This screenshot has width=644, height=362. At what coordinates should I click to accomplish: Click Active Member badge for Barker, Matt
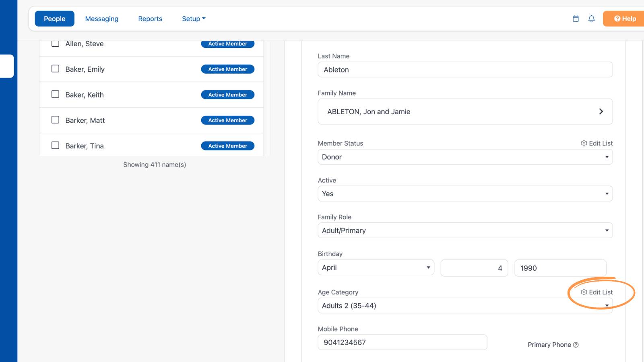228,120
